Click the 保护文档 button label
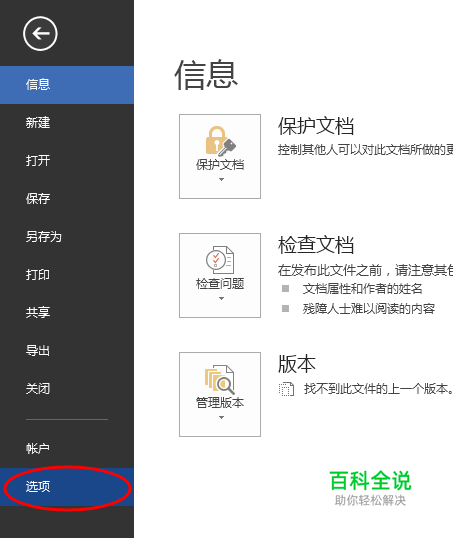Screen dimensions: 453x538 [220, 165]
